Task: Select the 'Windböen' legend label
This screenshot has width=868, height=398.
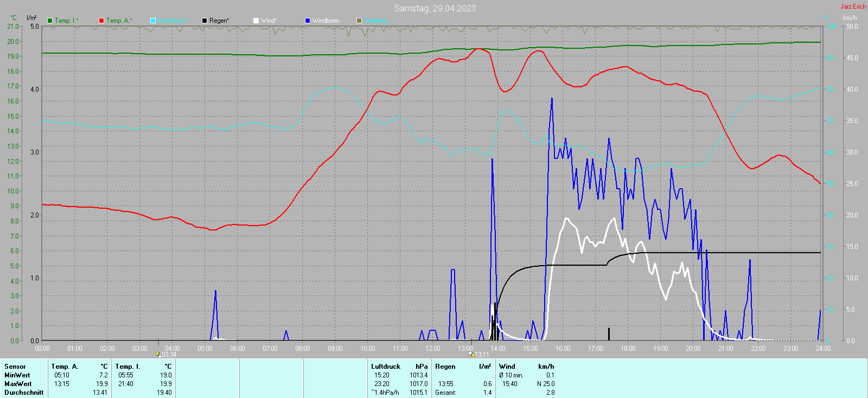Action: point(326,21)
